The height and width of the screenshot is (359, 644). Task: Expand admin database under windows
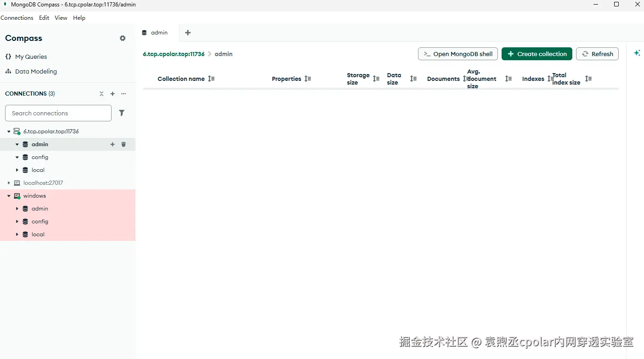17,209
